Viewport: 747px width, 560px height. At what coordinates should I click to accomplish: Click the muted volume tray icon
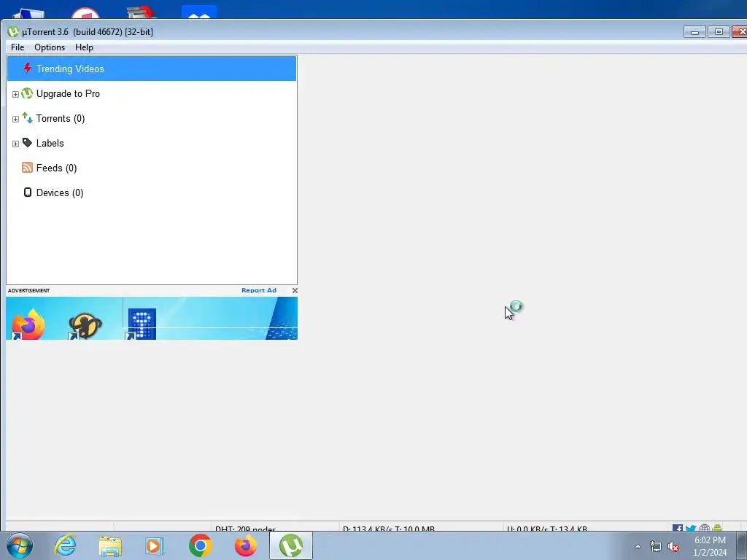pos(673,546)
